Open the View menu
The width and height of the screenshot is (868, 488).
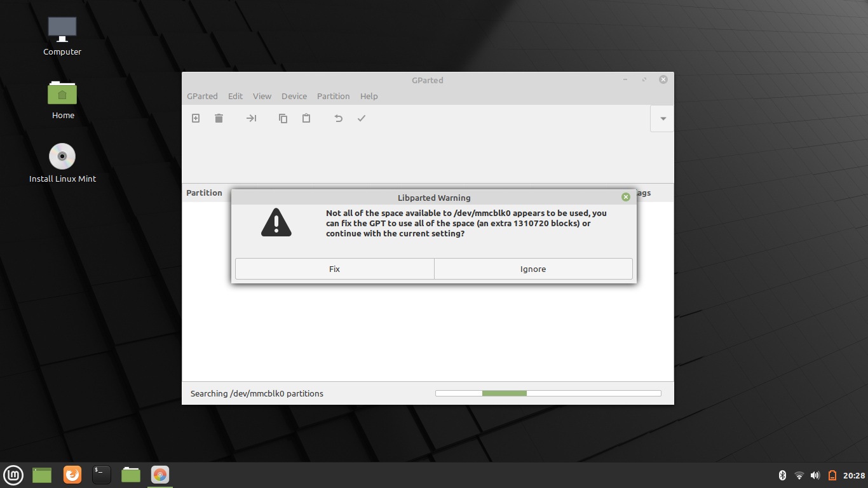(262, 96)
